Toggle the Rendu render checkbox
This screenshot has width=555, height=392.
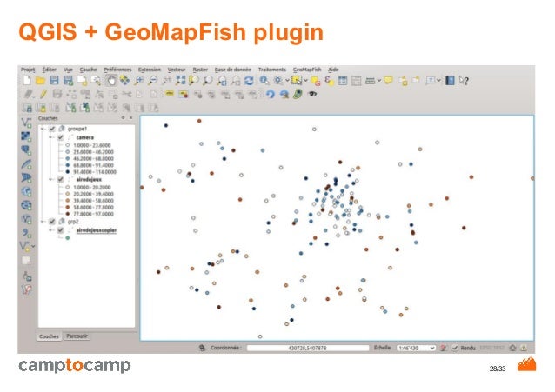point(455,349)
